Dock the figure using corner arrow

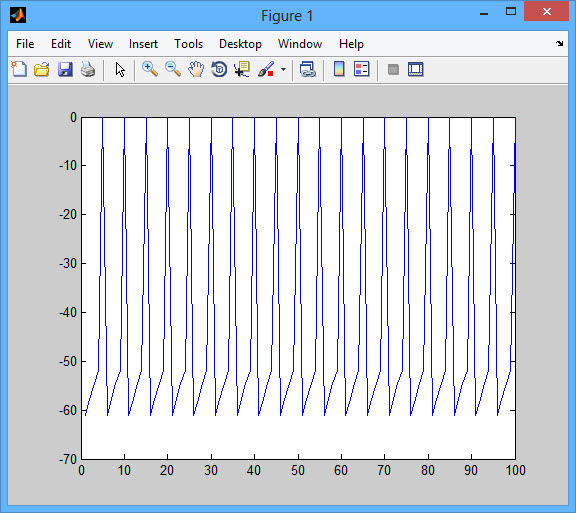(559, 43)
